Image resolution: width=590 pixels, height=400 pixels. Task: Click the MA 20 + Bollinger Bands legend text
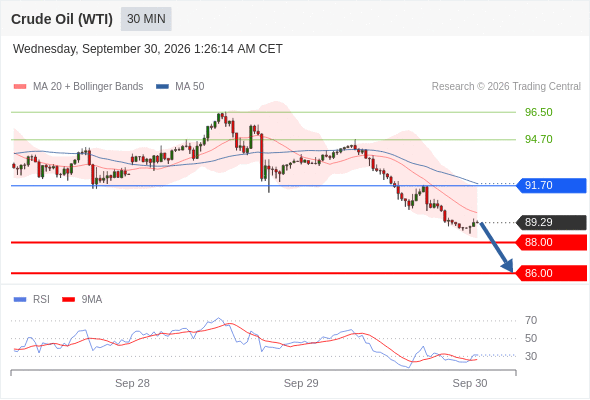(88, 87)
